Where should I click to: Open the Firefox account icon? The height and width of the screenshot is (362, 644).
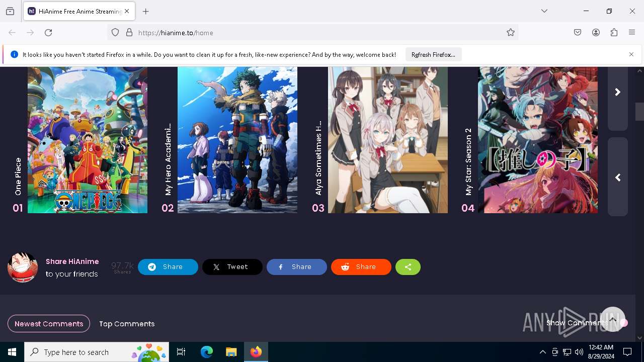pyautogui.click(x=596, y=33)
